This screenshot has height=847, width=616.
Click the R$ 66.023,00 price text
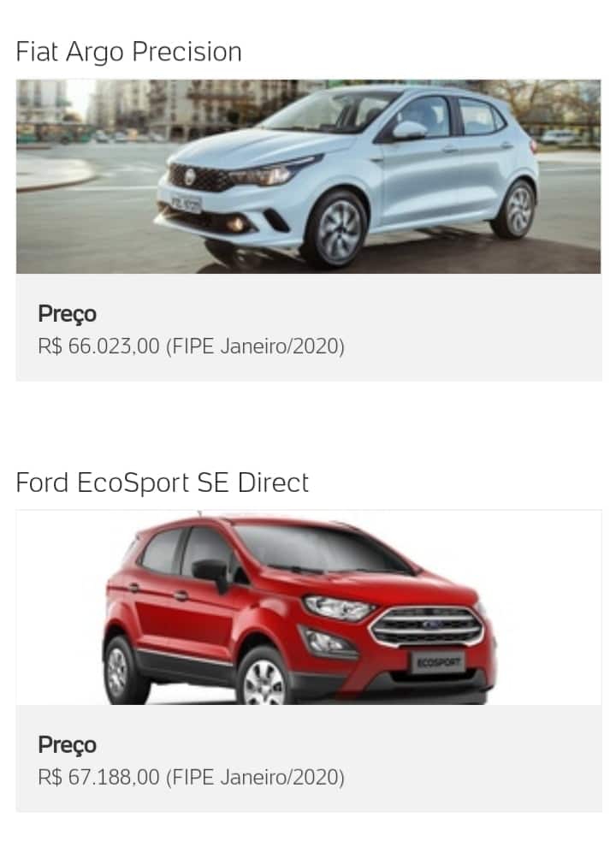(99, 346)
